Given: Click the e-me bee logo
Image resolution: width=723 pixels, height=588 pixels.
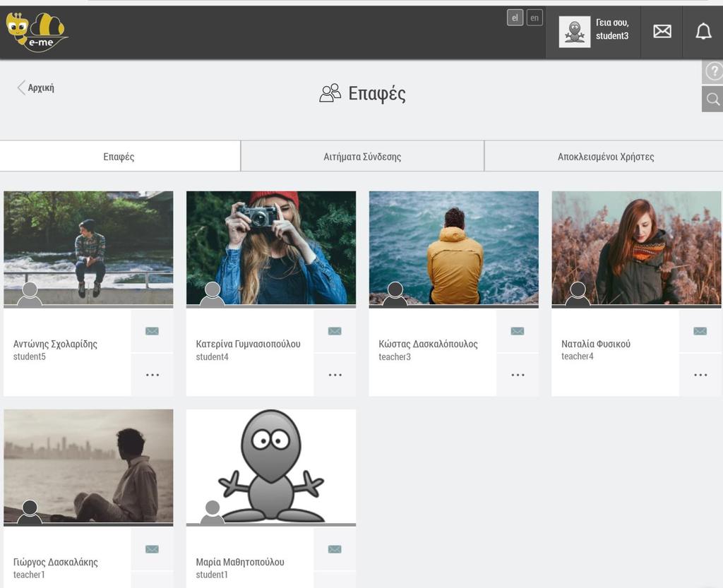Looking at the screenshot, I should pos(36,31).
